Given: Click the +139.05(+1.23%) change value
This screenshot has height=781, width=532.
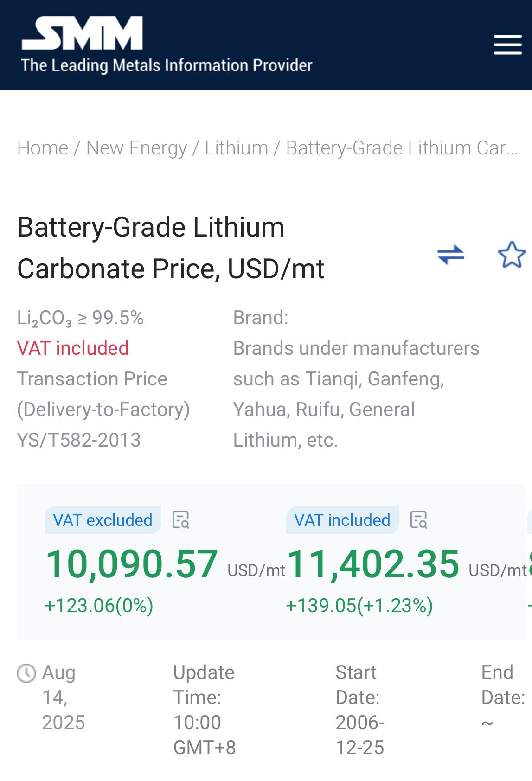Looking at the screenshot, I should click(359, 606).
